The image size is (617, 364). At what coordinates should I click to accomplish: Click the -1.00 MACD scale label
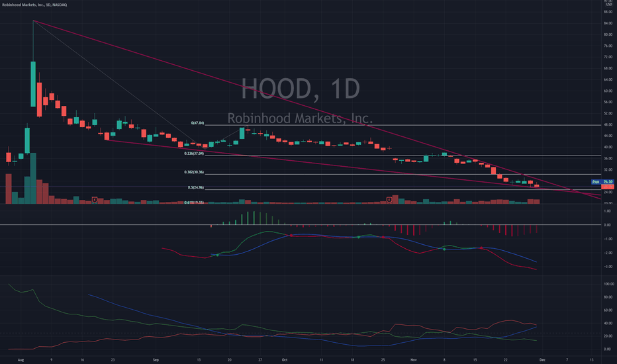click(x=607, y=239)
